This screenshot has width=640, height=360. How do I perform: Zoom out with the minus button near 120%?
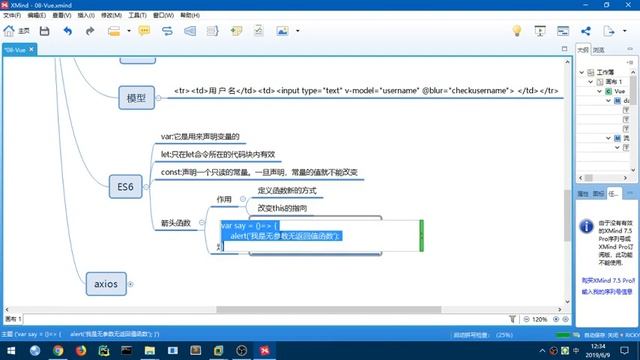tap(527, 319)
